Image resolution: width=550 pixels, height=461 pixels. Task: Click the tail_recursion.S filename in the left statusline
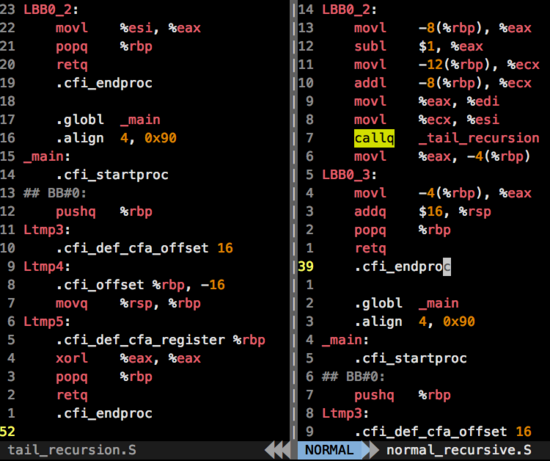(x=72, y=450)
